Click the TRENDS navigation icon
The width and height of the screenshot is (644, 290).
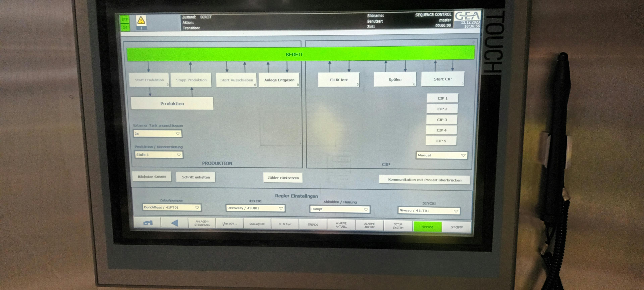point(314,224)
